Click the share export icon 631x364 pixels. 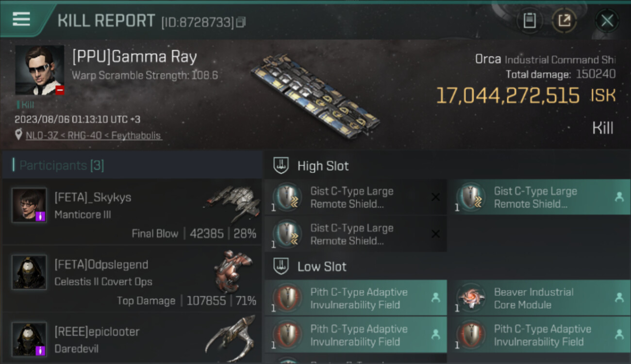pos(564,20)
